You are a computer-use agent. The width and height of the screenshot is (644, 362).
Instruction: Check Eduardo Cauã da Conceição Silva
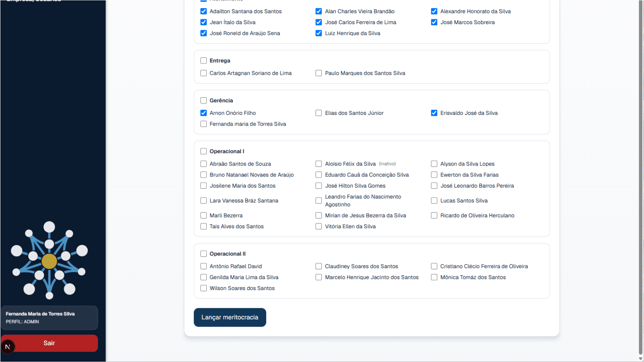(x=319, y=175)
